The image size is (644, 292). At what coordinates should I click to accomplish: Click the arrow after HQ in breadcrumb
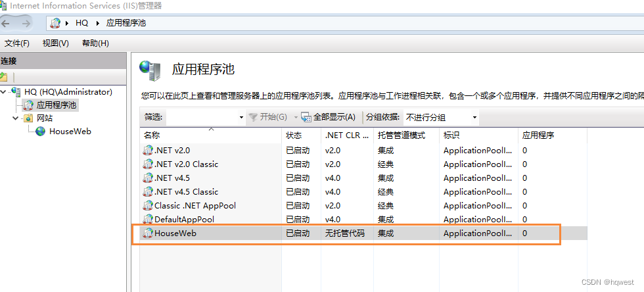click(98, 24)
